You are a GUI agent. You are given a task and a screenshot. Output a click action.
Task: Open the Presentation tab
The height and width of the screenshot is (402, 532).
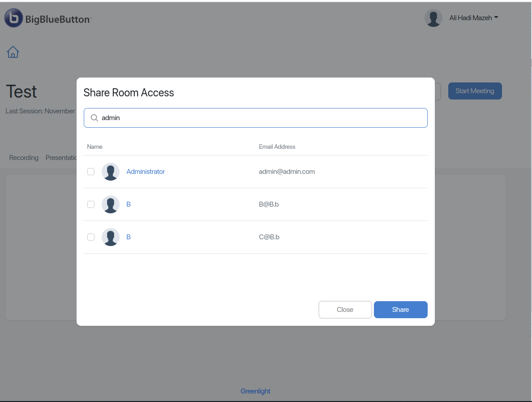tap(62, 157)
